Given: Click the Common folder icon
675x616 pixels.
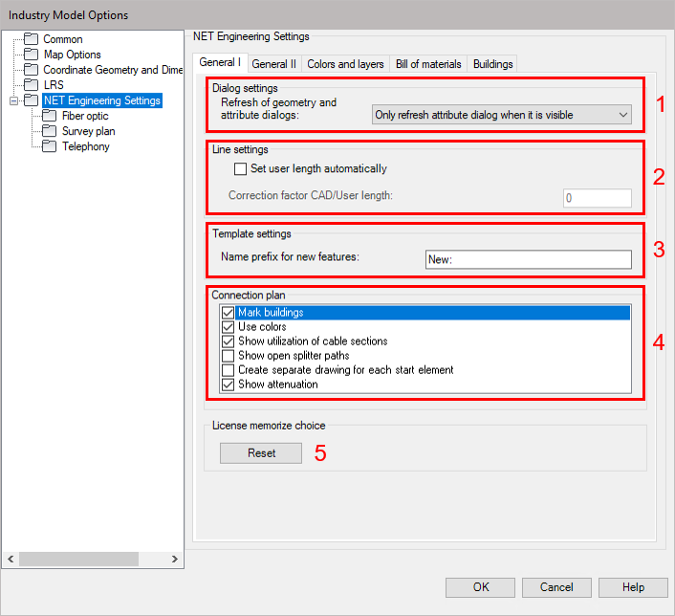Looking at the screenshot, I should pos(31,39).
